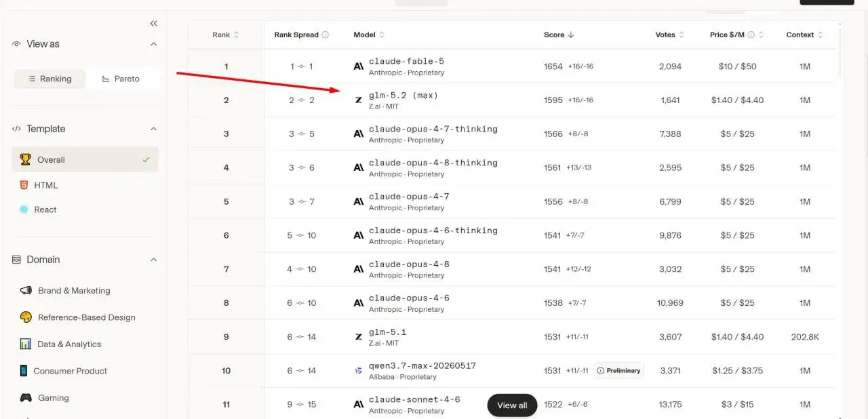This screenshot has height=419, width=868.
Task: Click the Price $/M info icon
Action: click(751, 35)
